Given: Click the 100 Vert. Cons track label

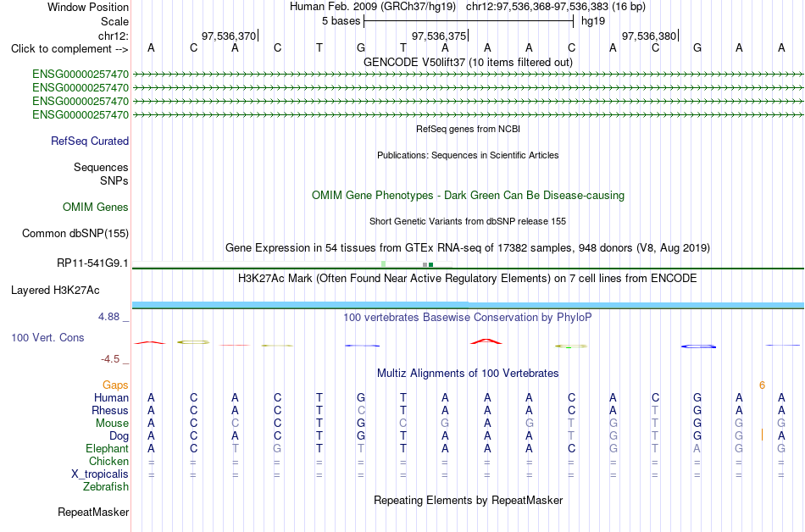Looking at the screenshot, I should 47,337.
